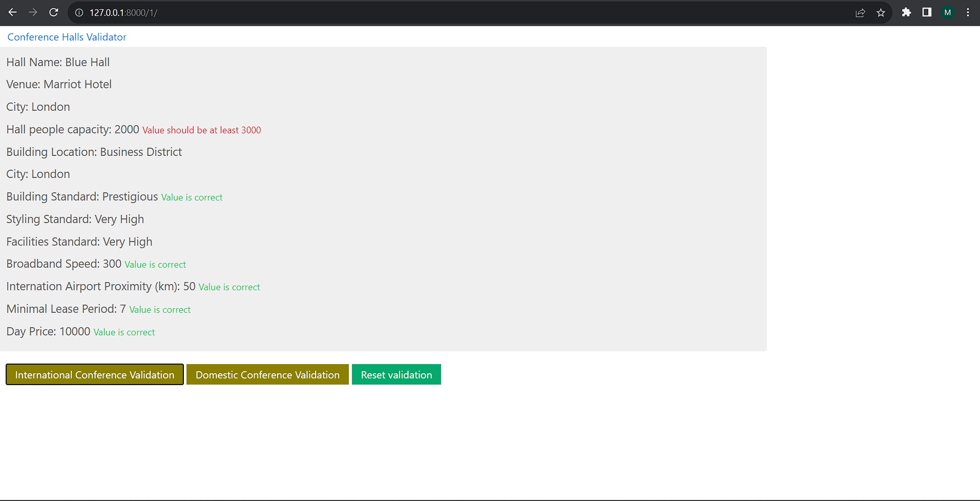Click the browser forward navigation arrow
The height and width of the screenshot is (501, 980).
click(x=33, y=13)
